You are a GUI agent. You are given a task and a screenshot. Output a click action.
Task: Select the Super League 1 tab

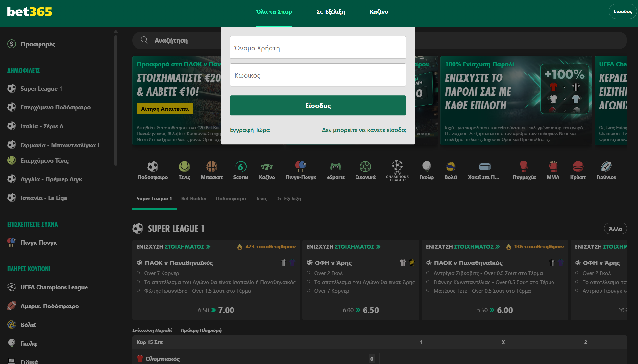coord(154,198)
